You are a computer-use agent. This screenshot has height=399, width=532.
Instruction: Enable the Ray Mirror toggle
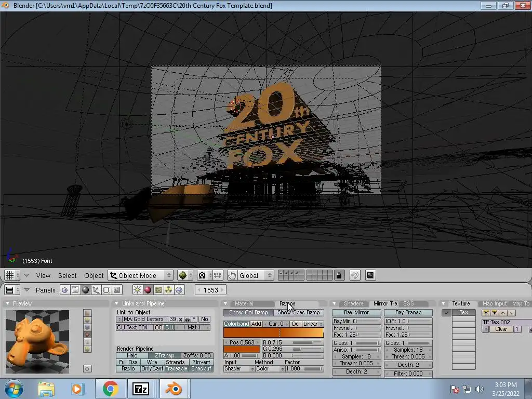point(356,312)
